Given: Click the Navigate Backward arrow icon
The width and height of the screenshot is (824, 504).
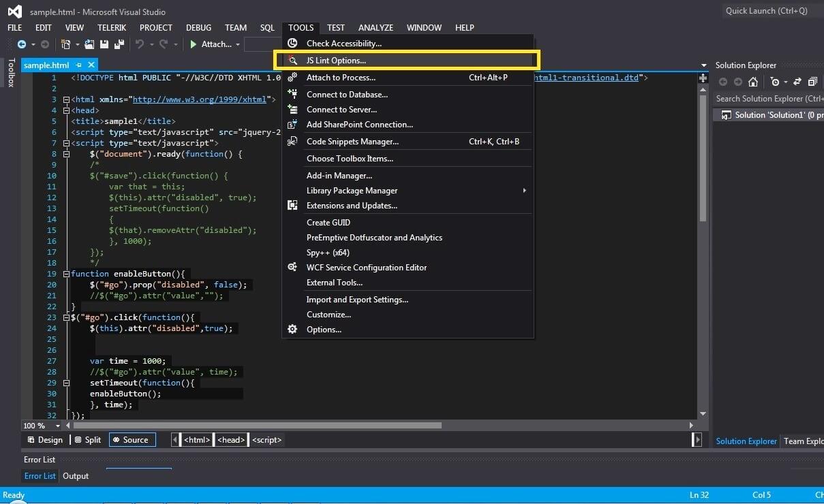Looking at the screenshot, I should coord(22,44).
